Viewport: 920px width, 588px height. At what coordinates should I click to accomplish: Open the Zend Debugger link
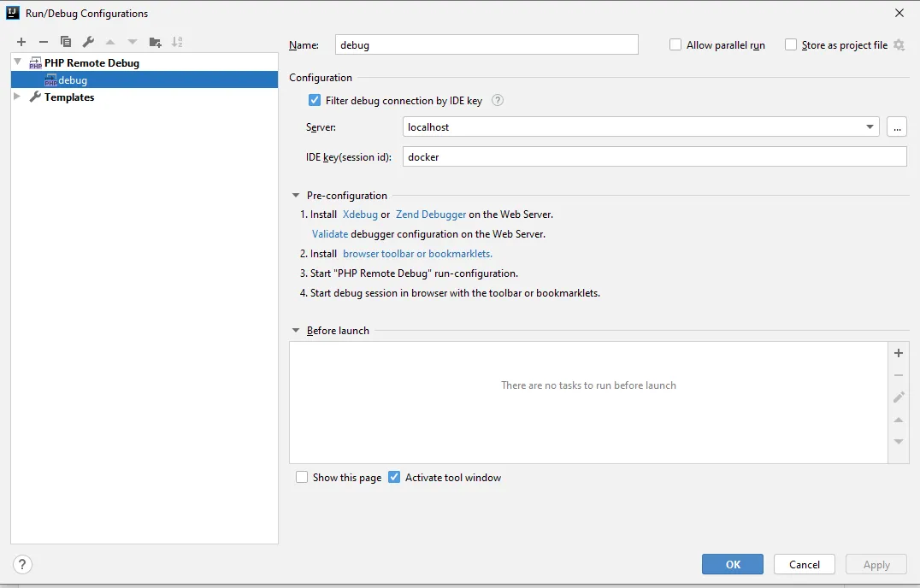[x=431, y=215]
